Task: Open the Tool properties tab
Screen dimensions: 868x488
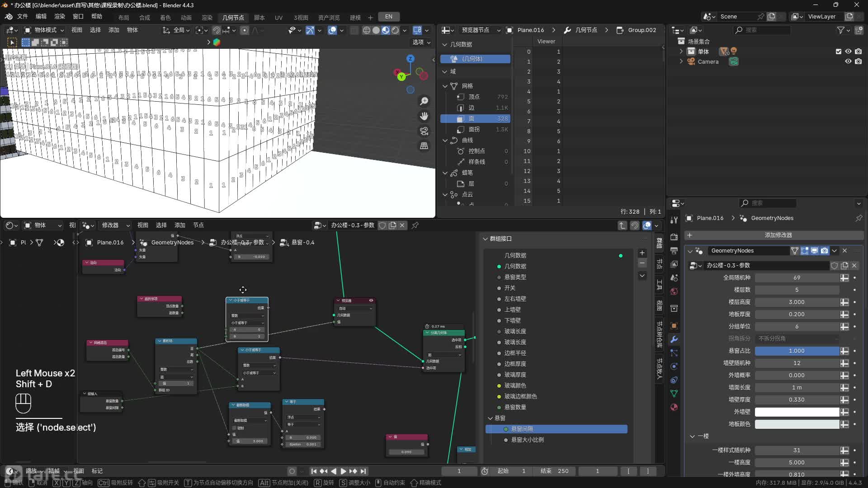Action: [674, 220]
